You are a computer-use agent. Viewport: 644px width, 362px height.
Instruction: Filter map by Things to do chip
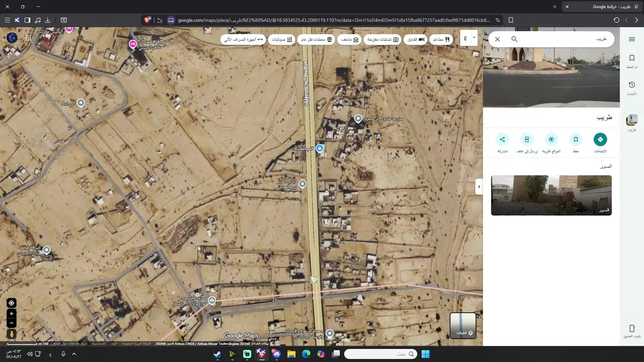(x=382, y=39)
